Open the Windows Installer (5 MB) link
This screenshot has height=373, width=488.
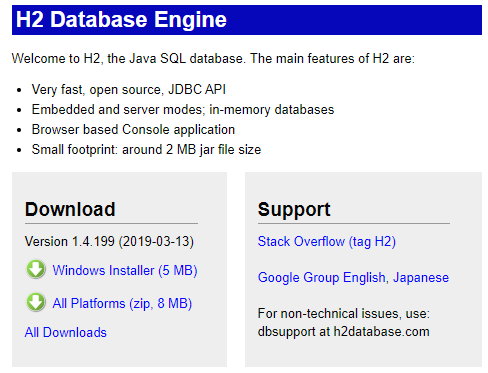click(125, 270)
